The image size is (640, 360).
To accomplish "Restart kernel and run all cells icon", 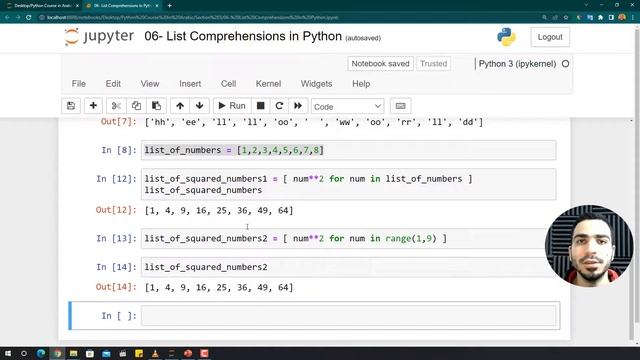I will pos(298,106).
